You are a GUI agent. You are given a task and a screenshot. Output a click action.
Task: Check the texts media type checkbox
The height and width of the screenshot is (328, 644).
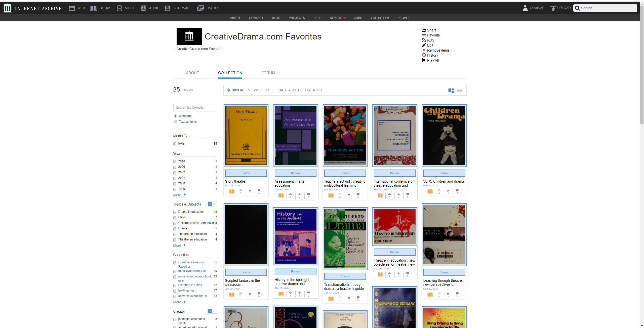coord(175,144)
